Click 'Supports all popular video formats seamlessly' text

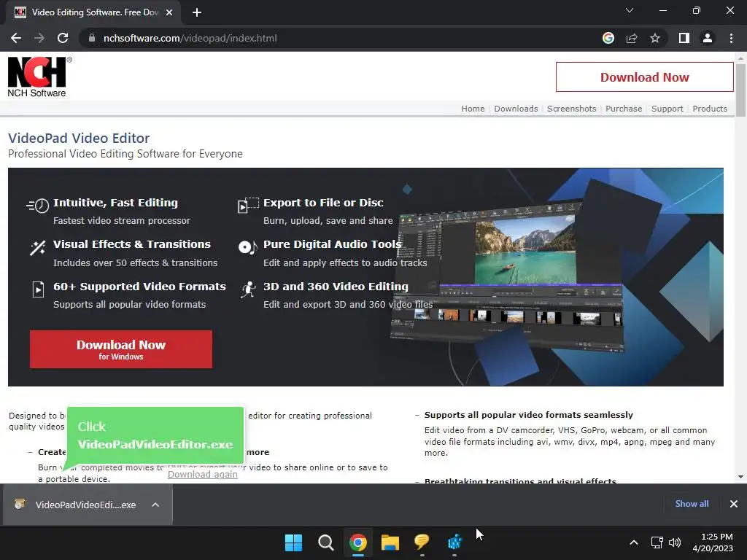(x=529, y=415)
